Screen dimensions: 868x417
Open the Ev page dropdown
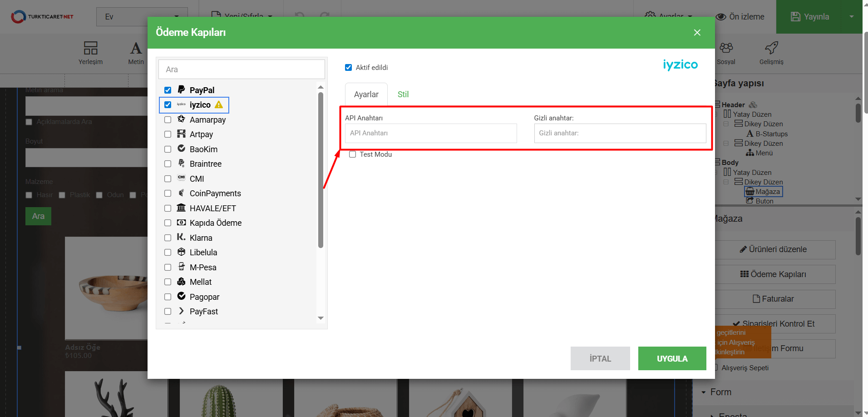(x=142, y=17)
